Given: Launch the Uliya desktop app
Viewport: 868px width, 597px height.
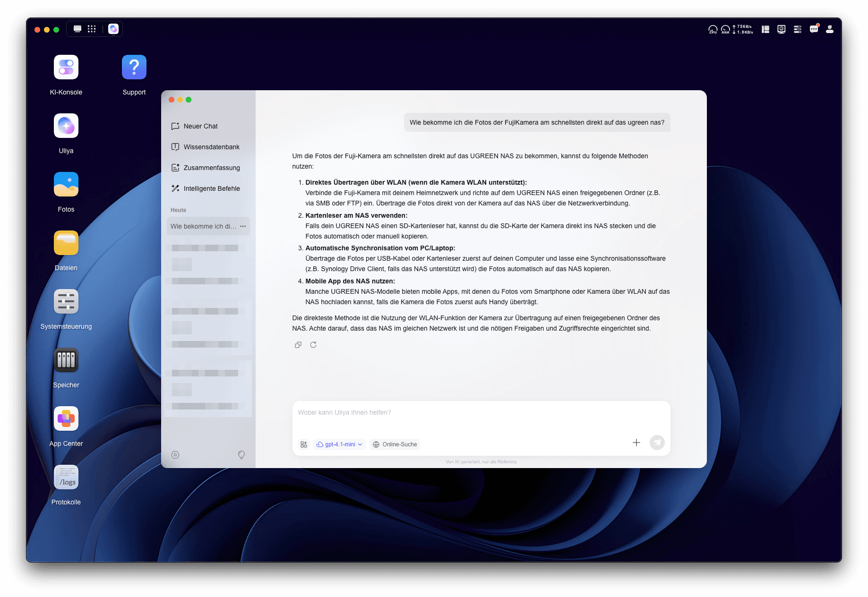Looking at the screenshot, I should pyautogui.click(x=66, y=126).
